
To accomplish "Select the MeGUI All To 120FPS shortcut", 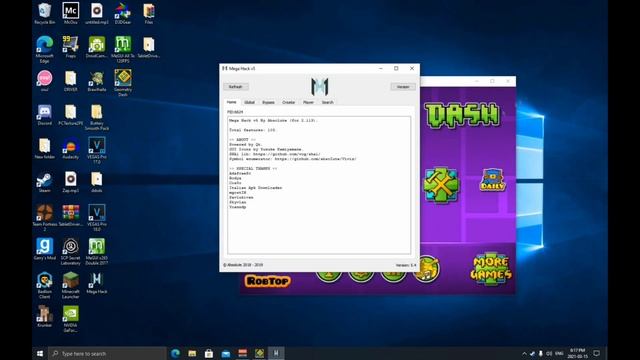I will tap(122, 49).
